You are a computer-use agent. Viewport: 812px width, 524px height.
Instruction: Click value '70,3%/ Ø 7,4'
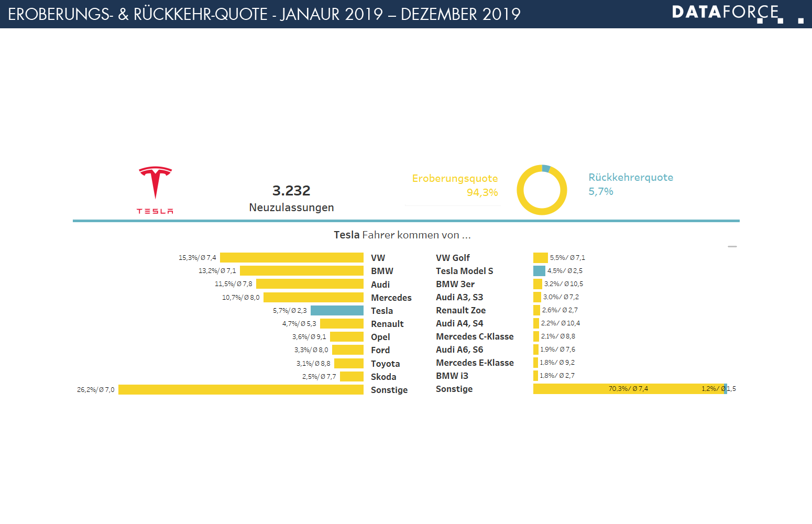(x=628, y=389)
